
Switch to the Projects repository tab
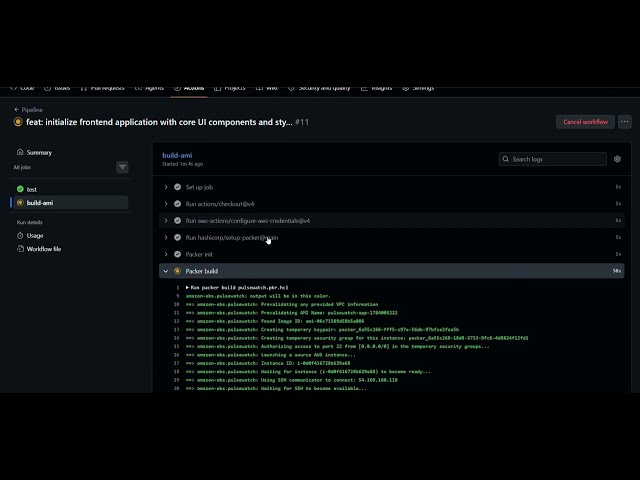pyautogui.click(x=230, y=88)
